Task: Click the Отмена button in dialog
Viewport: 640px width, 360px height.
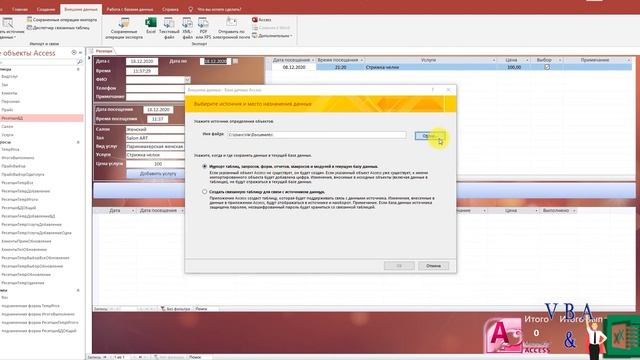Action: (433, 266)
